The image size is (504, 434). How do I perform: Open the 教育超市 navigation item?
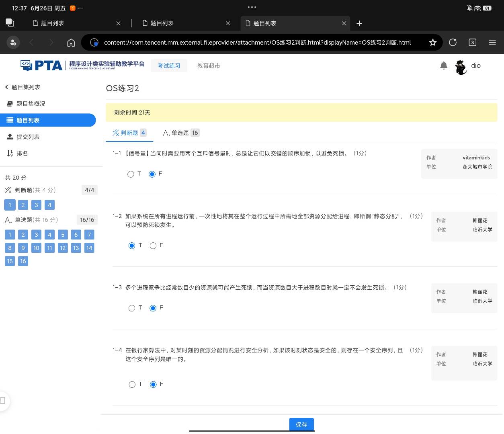pos(209,66)
